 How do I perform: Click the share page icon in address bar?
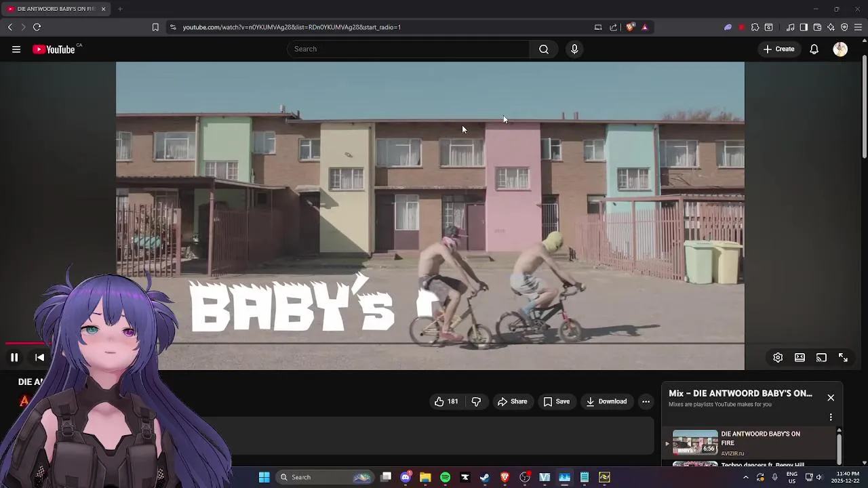tap(614, 27)
